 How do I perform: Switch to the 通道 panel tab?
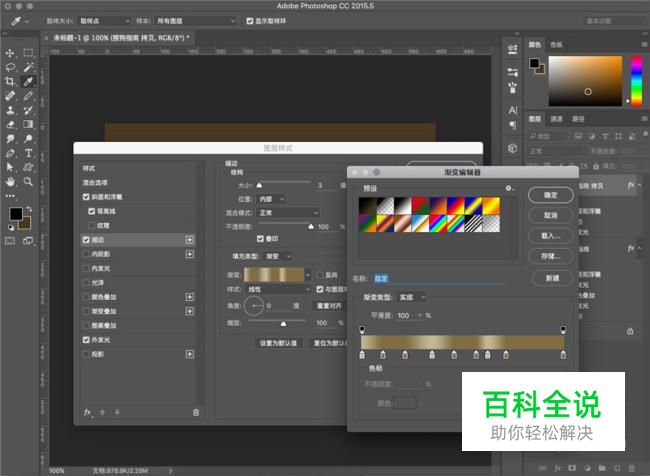[x=557, y=118]
